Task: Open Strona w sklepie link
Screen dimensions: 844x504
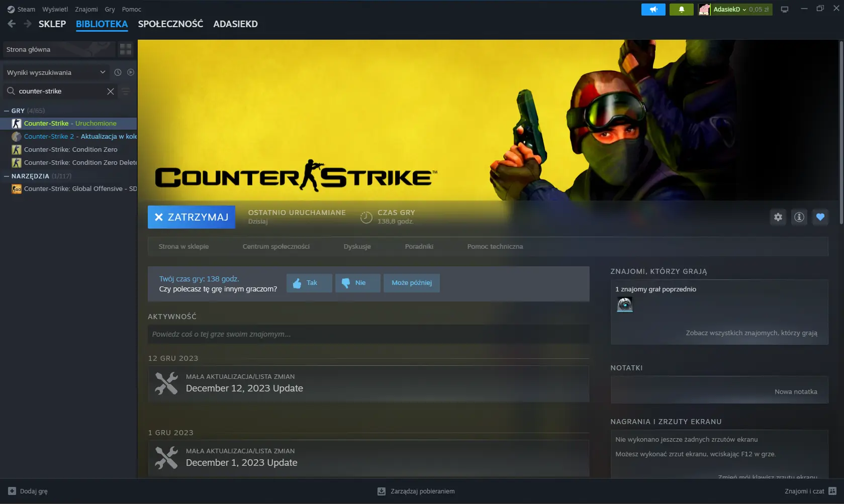Action: [x=183, y=246]
